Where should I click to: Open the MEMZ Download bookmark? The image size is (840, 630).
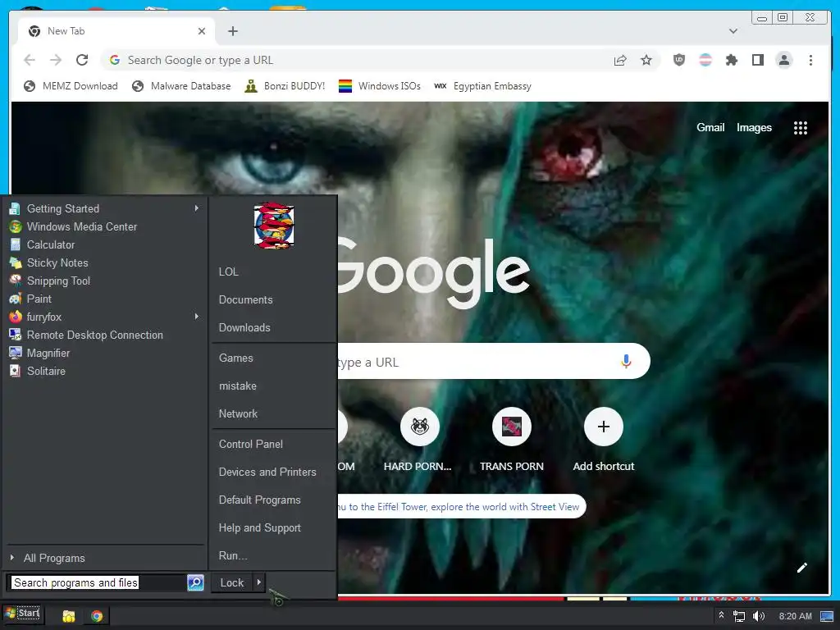[71, 86]
